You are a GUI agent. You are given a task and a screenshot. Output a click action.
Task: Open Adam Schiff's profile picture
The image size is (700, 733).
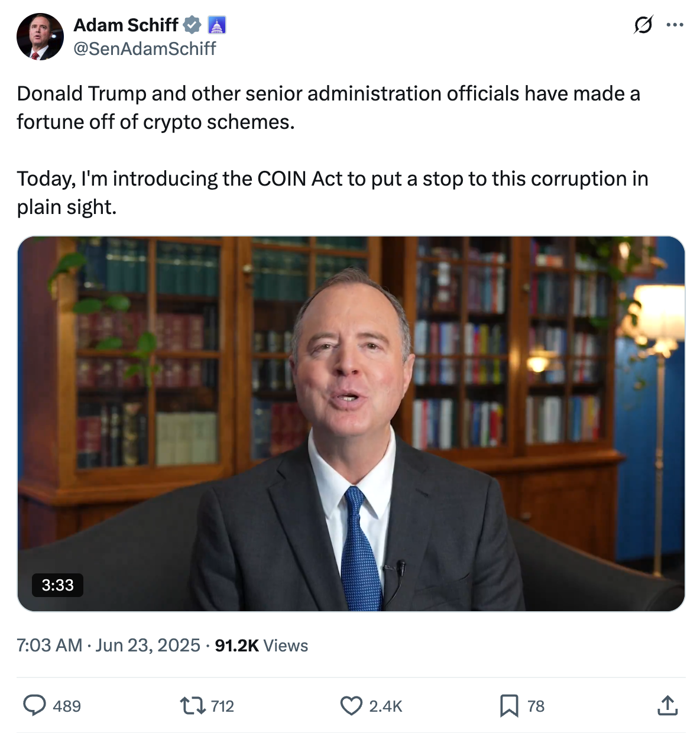click(x=40, y=37)
